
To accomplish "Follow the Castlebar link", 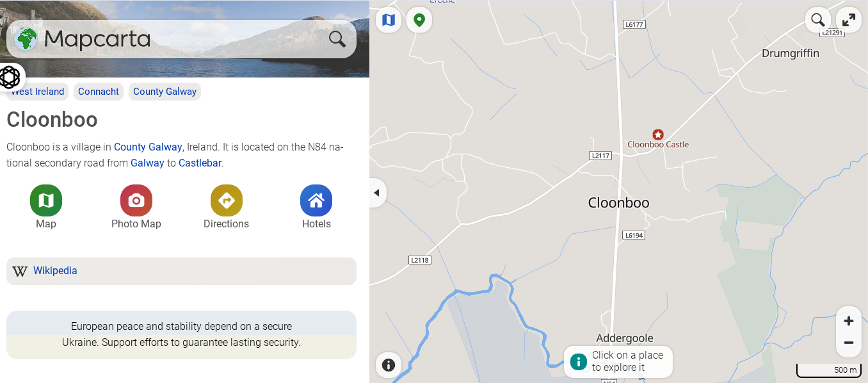I will coord(200,163).
